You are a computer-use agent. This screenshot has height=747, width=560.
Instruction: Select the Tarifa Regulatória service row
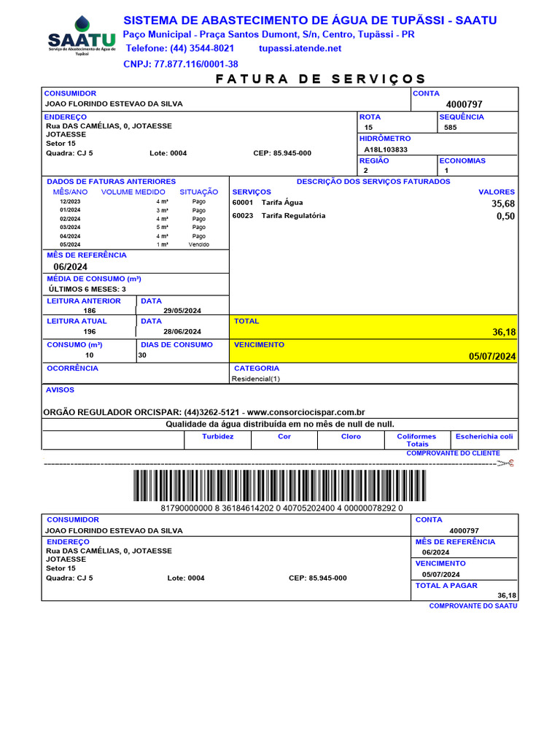click(x=373, y=216)
